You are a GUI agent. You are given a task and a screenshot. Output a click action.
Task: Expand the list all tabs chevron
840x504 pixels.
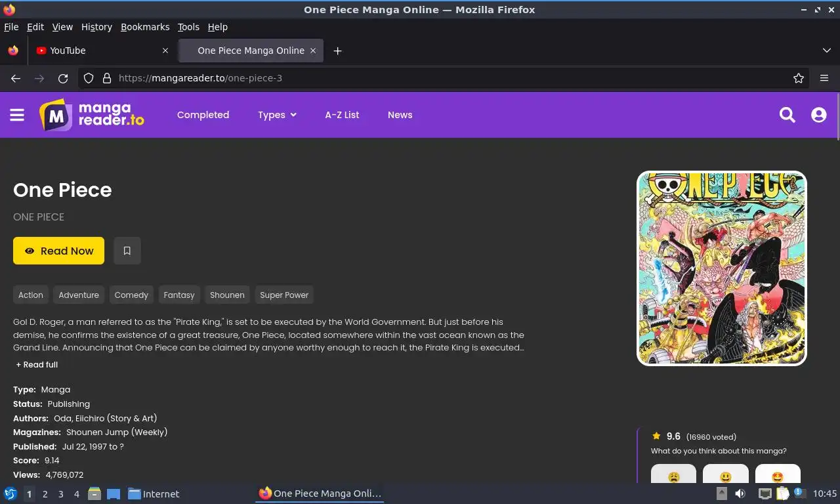pyautogui.click(x=827, y=51)
